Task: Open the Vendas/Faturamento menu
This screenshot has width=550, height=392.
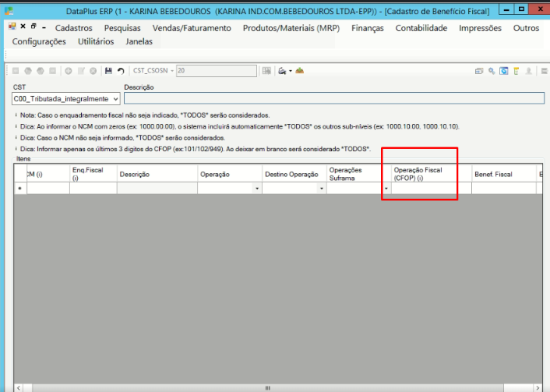Action: click(192, 28)
